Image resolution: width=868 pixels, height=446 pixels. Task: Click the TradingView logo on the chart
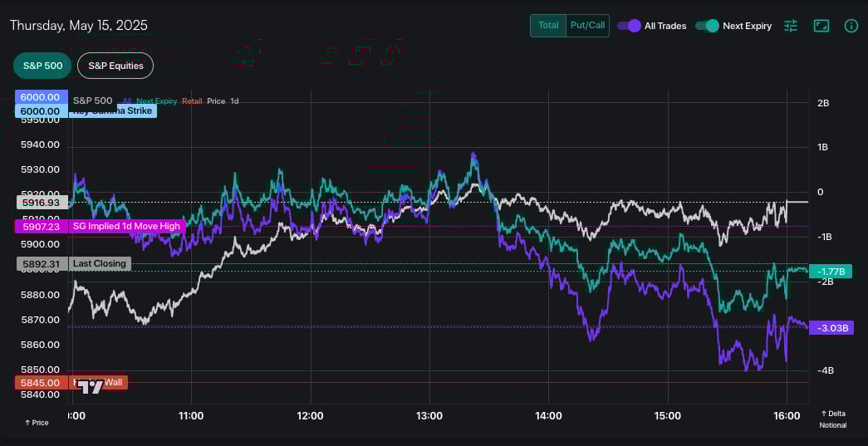(91, 386)
